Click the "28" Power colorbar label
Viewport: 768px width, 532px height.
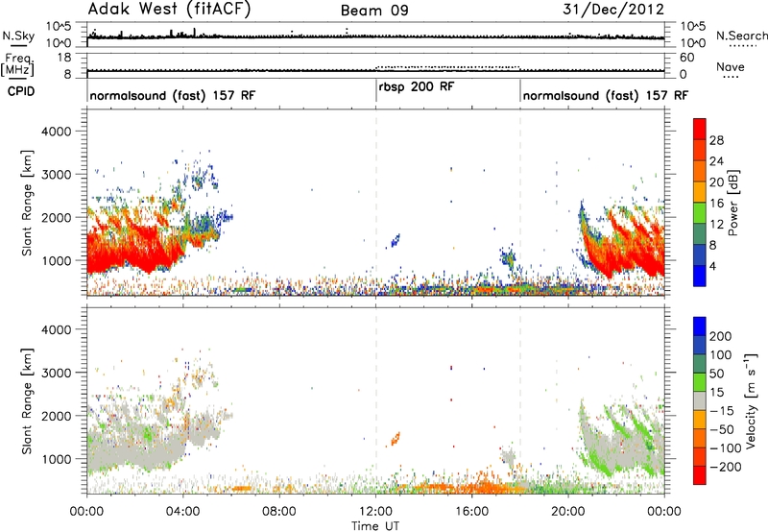coord(716,140)
